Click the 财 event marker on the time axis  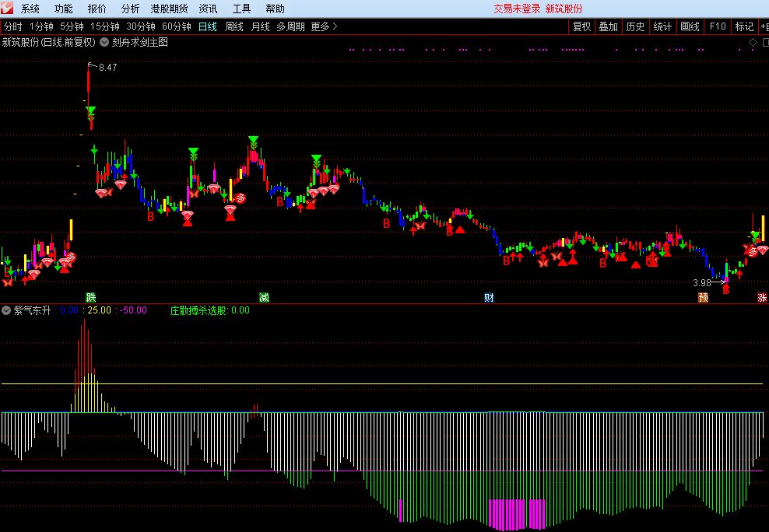coord(489,297)
